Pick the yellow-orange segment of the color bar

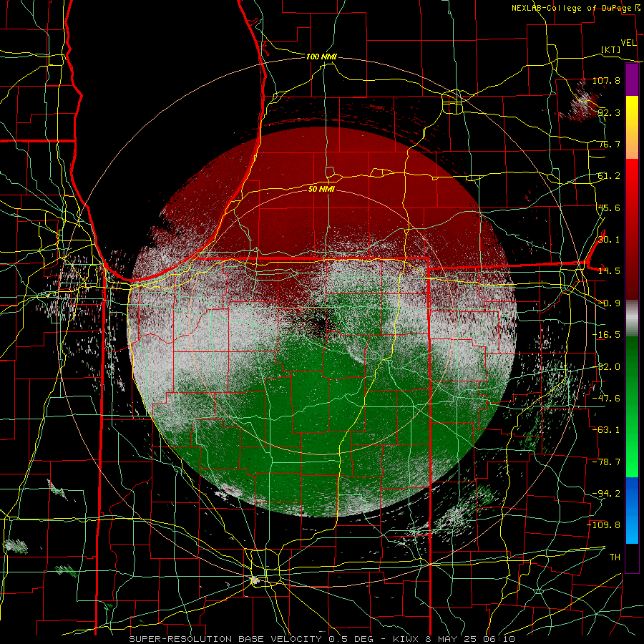[632, 127]
